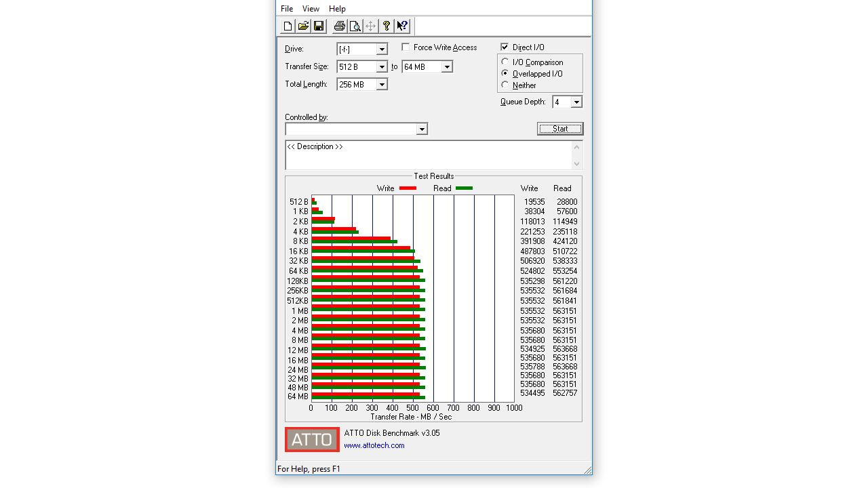The width and height of the screenshot is (868, 488).
Task: Click write value 534925
Action: click(x=532, y=349)
